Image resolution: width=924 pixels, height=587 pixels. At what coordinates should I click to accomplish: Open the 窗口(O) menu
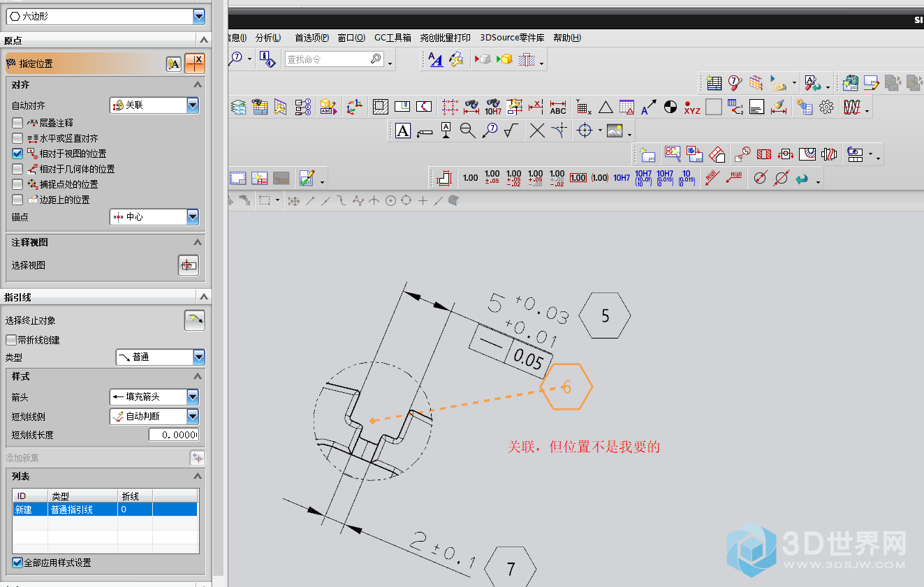coord(351,38)
